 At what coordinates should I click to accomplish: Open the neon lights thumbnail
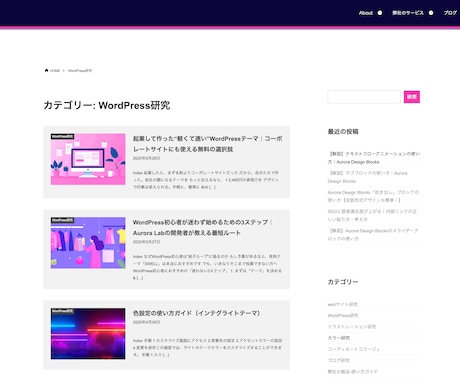[x=88, y=334]
